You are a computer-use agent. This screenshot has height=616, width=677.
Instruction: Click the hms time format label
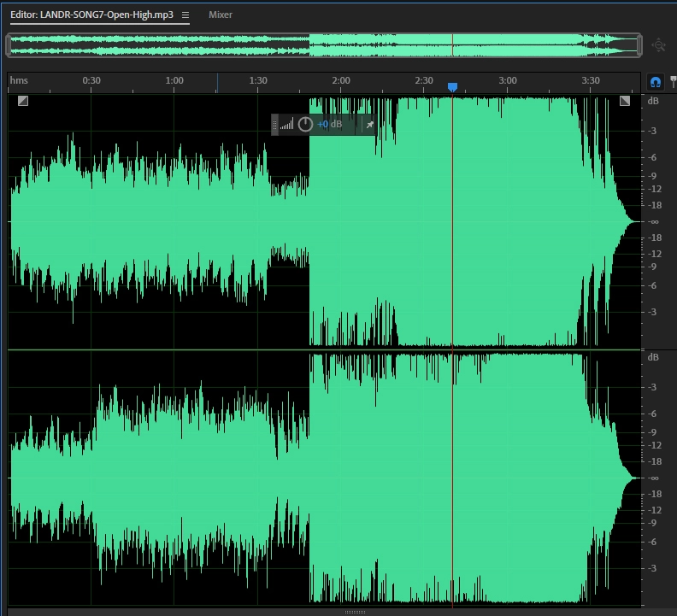(x=19, y=80)
